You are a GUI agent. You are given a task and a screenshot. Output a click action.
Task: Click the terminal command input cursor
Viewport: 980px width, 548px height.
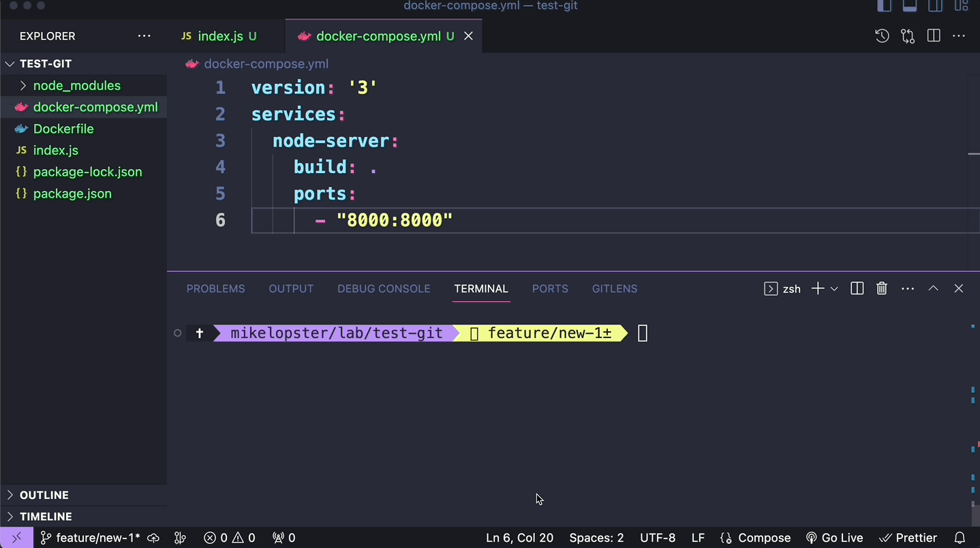click(x=642, y=333)
